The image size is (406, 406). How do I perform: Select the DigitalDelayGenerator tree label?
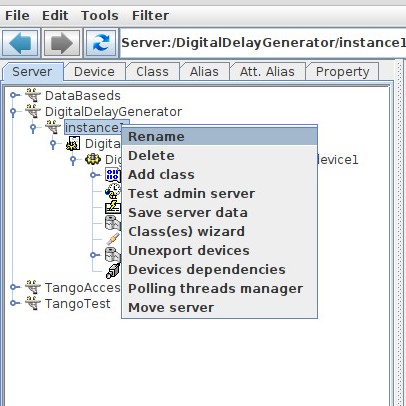[x=113, y=112]
